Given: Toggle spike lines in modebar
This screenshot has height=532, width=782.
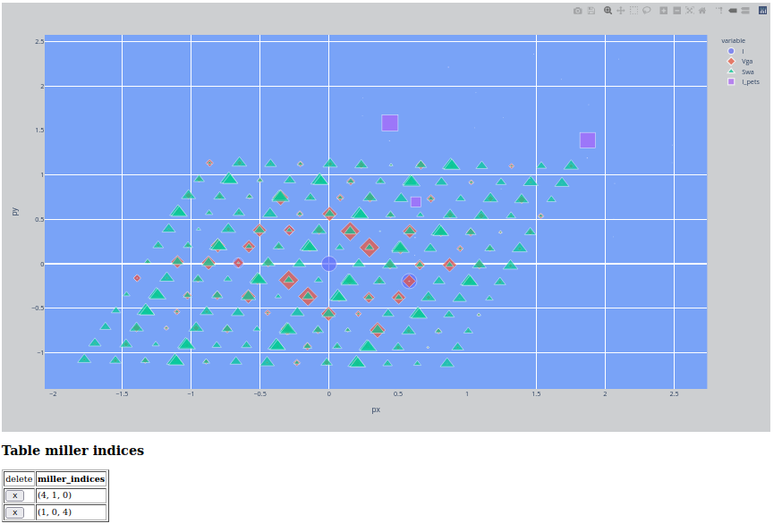Looking at the screenshot, I should tap(719, 11).
